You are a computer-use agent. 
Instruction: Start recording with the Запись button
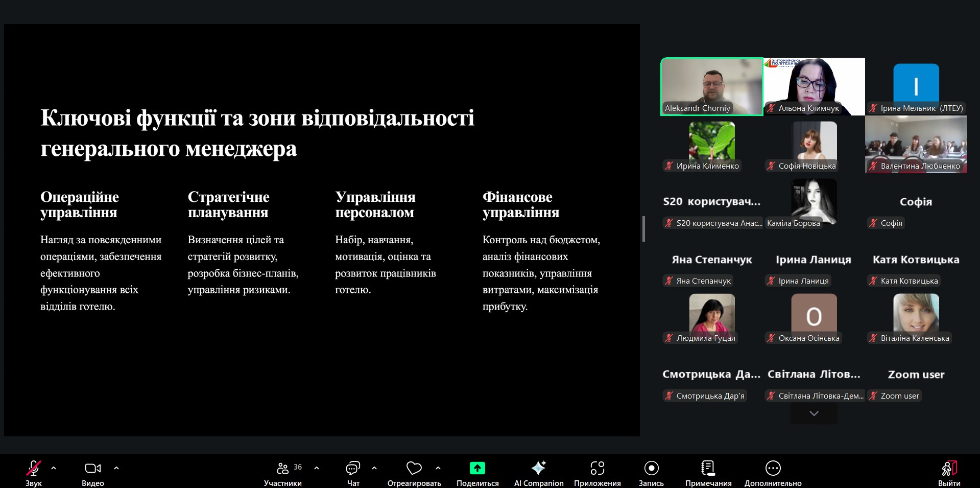point(651,468)
